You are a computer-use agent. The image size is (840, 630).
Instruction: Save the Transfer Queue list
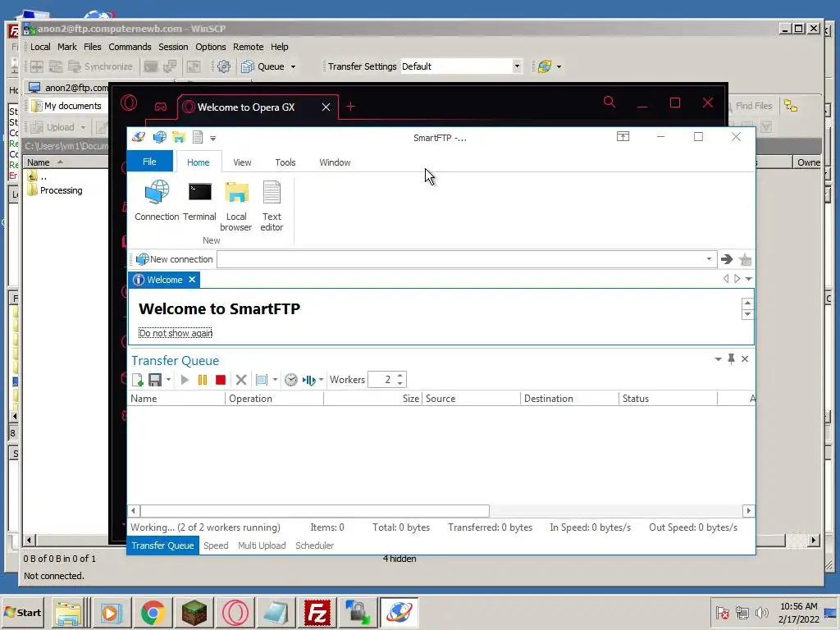(x=155, y=380)
